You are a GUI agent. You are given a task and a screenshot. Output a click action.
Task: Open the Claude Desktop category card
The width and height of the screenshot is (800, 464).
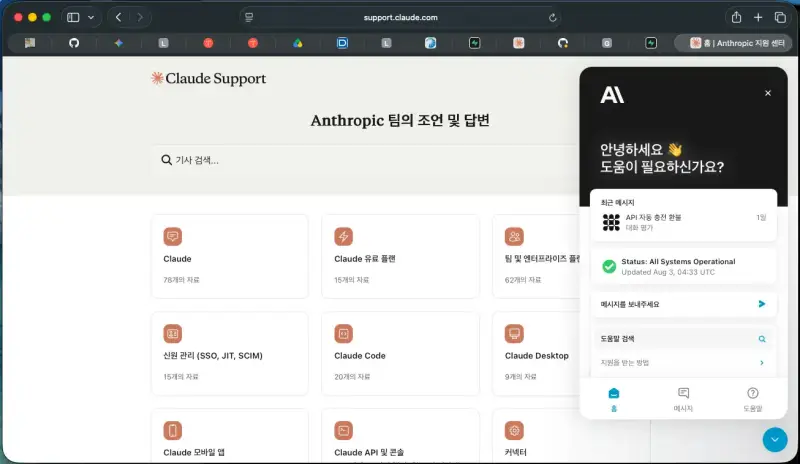536,353
